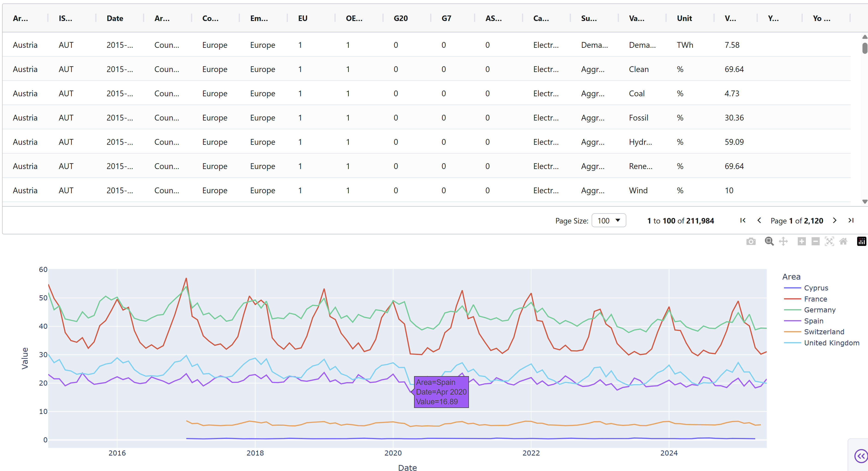
Task: Sort by the Date column header
Action: point(115,18)
